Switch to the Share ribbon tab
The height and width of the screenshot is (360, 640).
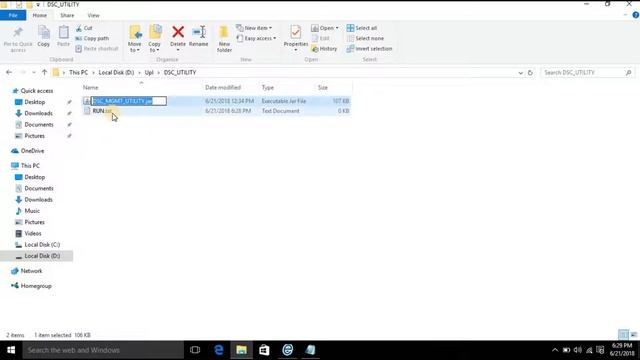point(67,16)
